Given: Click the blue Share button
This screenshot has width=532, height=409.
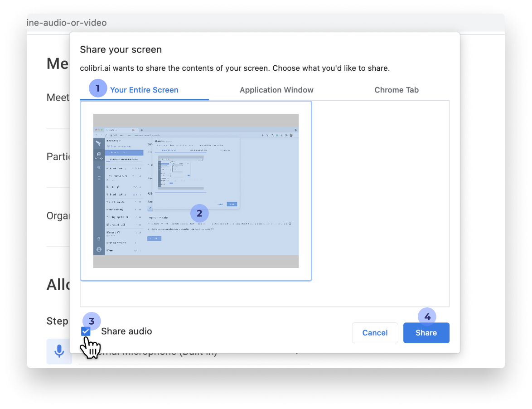Looking at the screenshot, I should point(426,333).
